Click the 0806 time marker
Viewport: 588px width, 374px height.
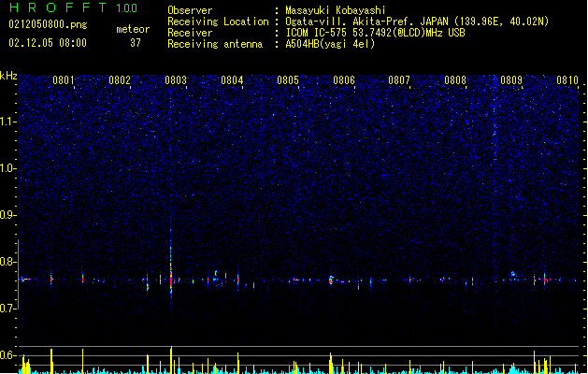pyautogui.click(x=344, y=80)
